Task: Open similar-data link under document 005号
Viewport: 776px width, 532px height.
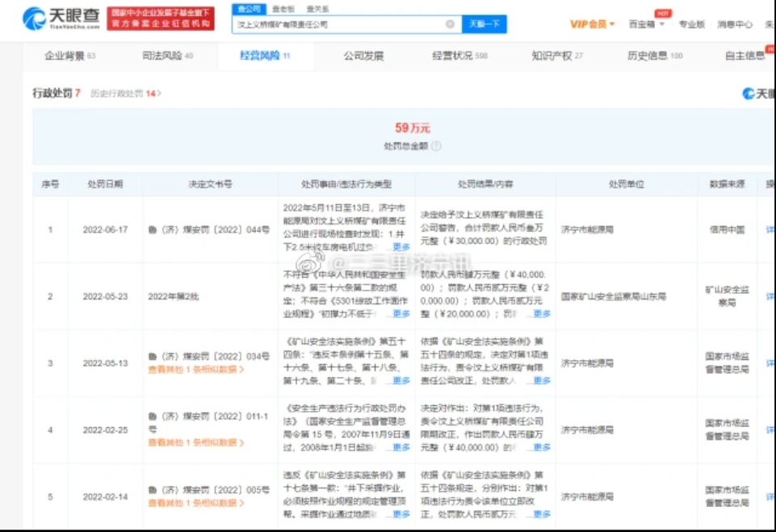Action: click(196, 503)
